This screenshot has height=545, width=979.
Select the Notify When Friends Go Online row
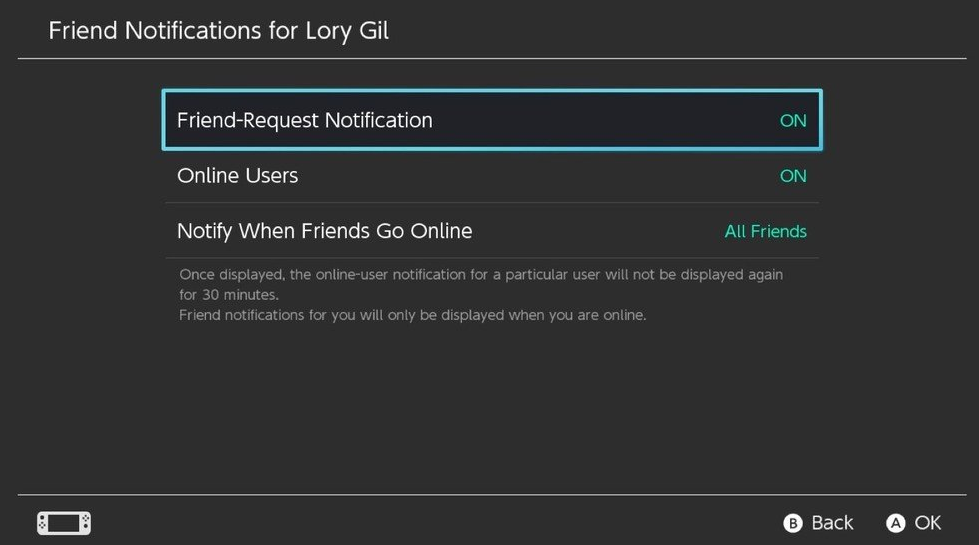pyautogui.click(x=492, y=231)
